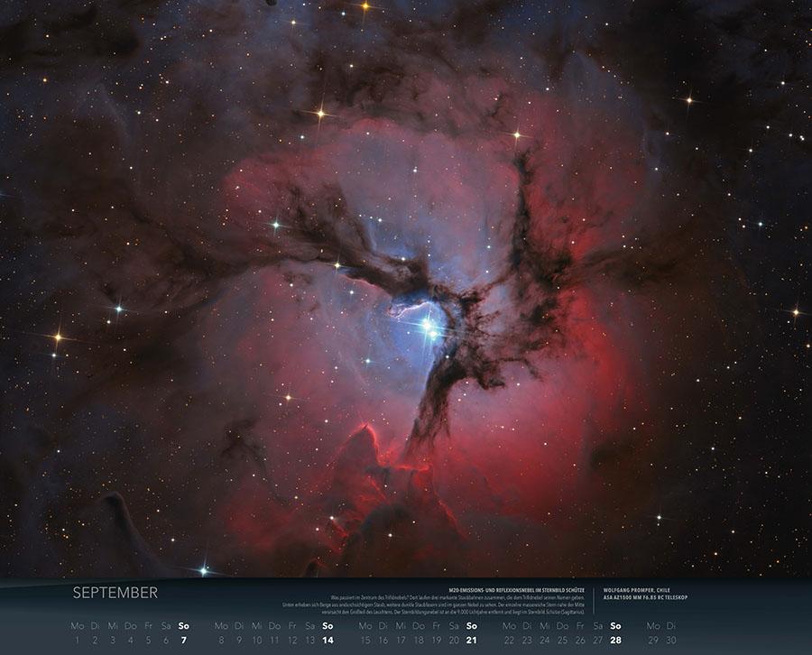The width and height of the screenshot is (812, 655).
Task: Click the Wolfgang Promper, Chile photographer credit
Action: click(637, 588)
